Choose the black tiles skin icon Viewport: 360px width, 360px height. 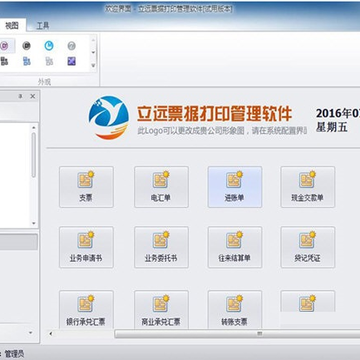[x=4, y=61]
